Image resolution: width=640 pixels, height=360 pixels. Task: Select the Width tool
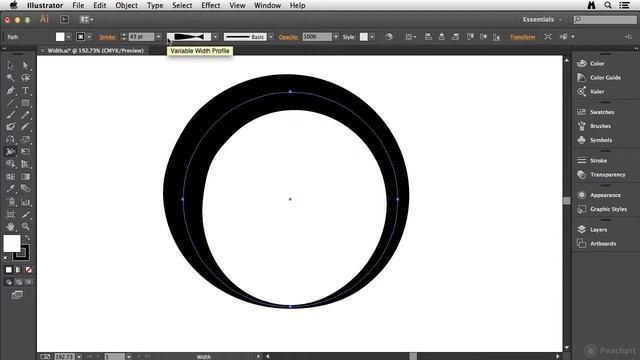click(x=10, y=152)
